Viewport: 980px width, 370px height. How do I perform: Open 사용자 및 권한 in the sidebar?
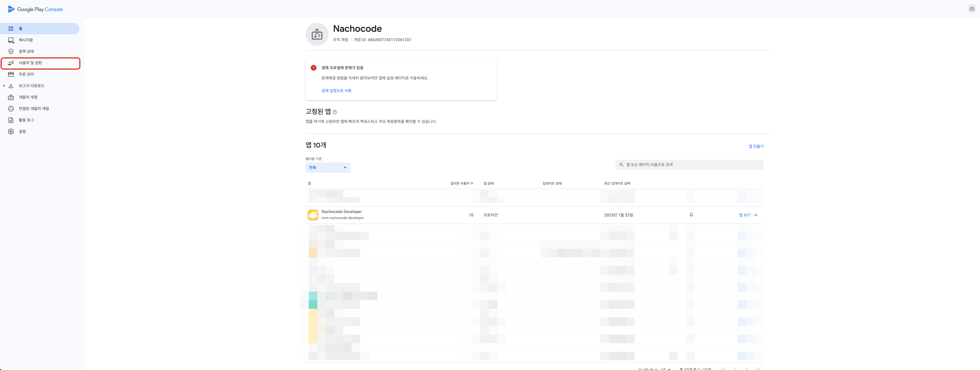[40, 63]
